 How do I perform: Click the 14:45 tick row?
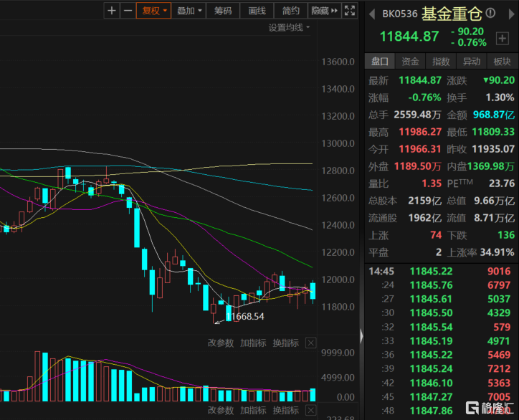(442, 272)
